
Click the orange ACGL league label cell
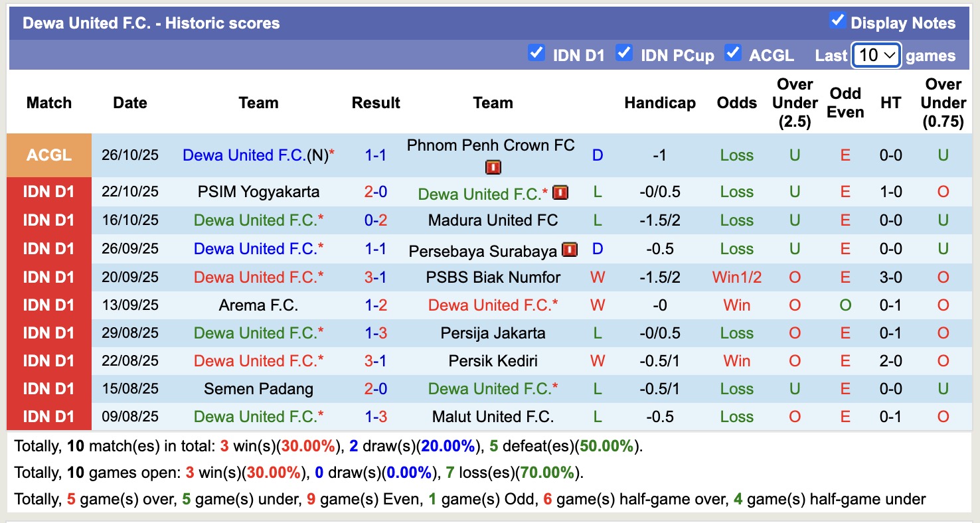(49, 155)
